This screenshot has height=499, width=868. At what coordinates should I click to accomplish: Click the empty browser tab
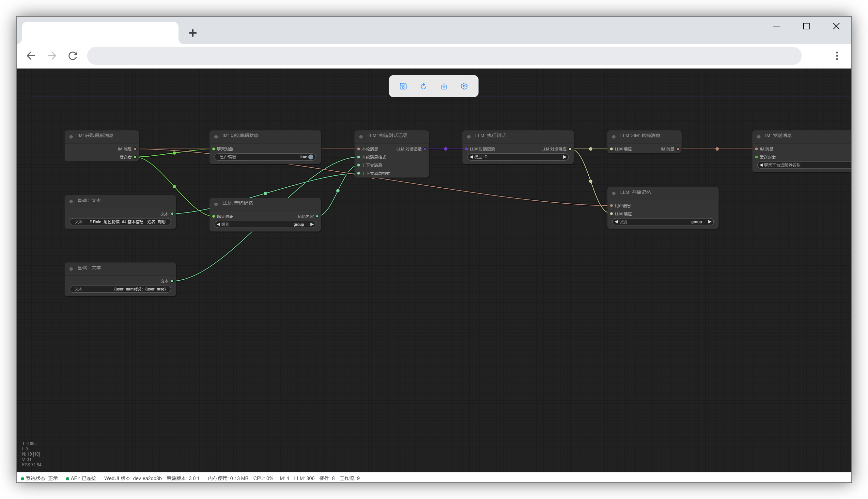coord(100,33)
